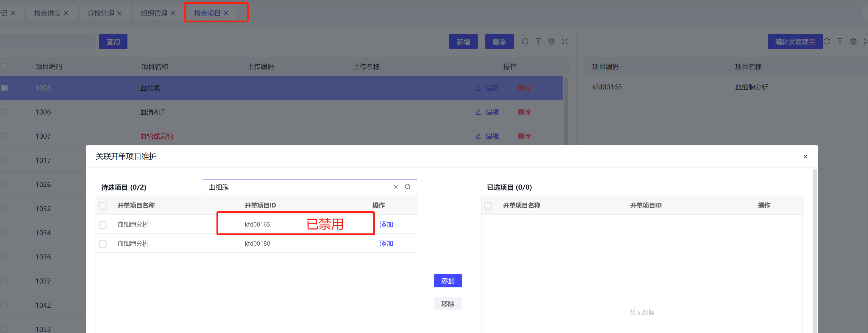868x333 pixels.
Task: Switch to the 分检管理 tab
Action: point(100,13)
